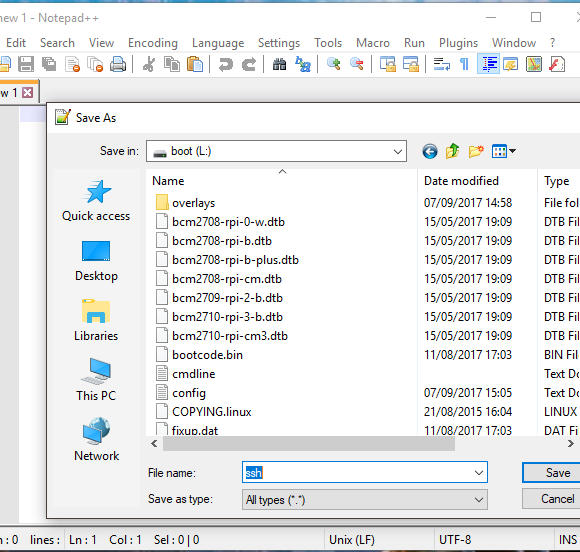580x552 pixels.
Task: Select the file COPYING.linux
Action: click(x=212, y=412)
